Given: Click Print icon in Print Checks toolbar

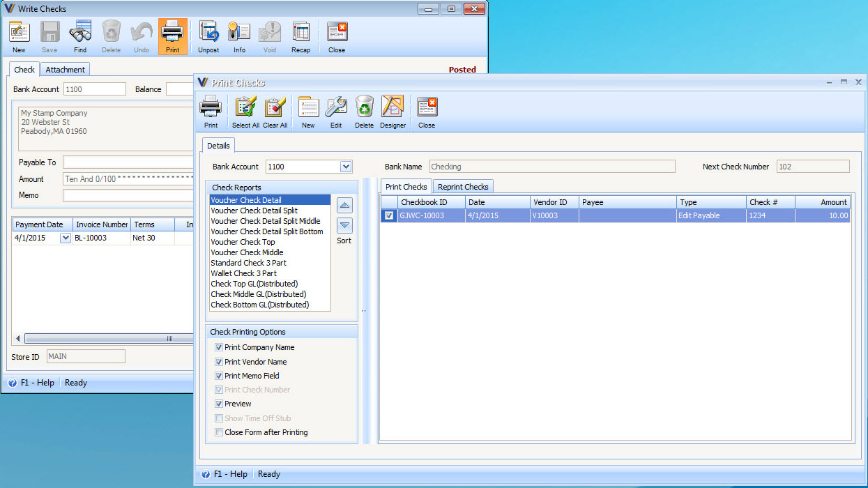Looking at the screenshot, I should pyautogui.click(x=211, y=112).
